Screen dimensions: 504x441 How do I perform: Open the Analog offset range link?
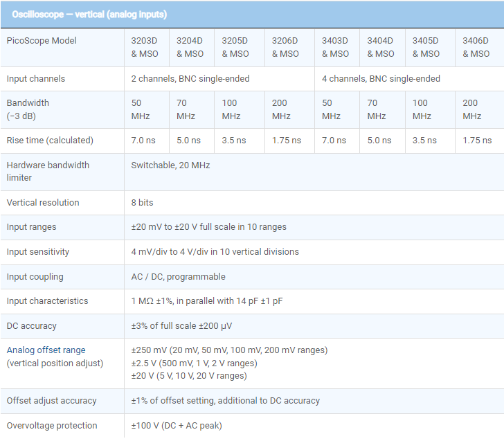[46, 350]
